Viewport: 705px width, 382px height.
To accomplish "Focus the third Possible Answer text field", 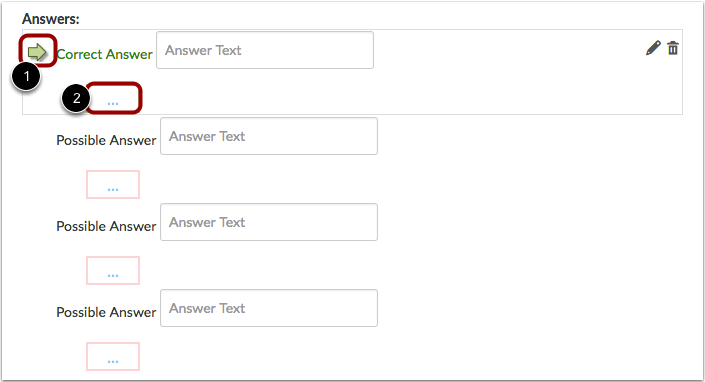I will click(269, 308).
